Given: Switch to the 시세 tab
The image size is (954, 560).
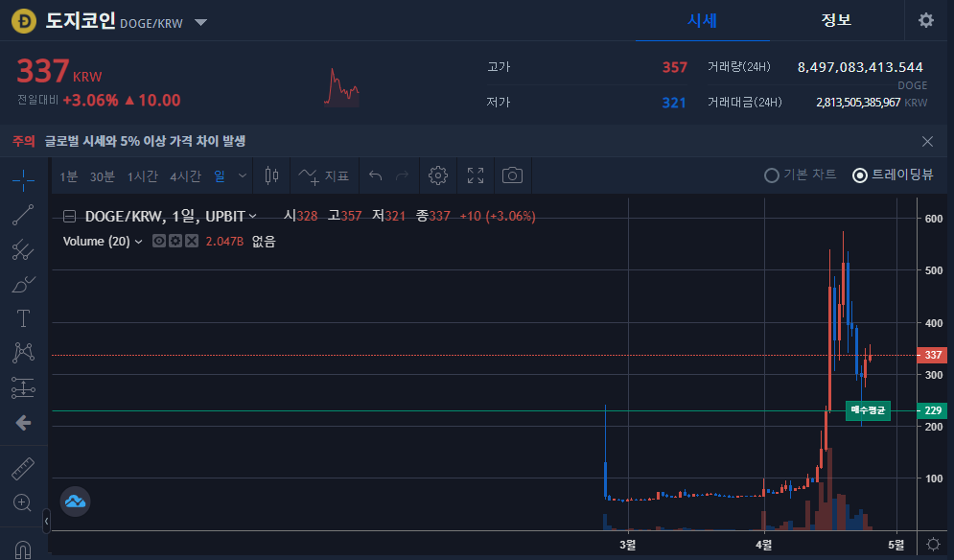Looking at the screenshot, I should 702,21.
